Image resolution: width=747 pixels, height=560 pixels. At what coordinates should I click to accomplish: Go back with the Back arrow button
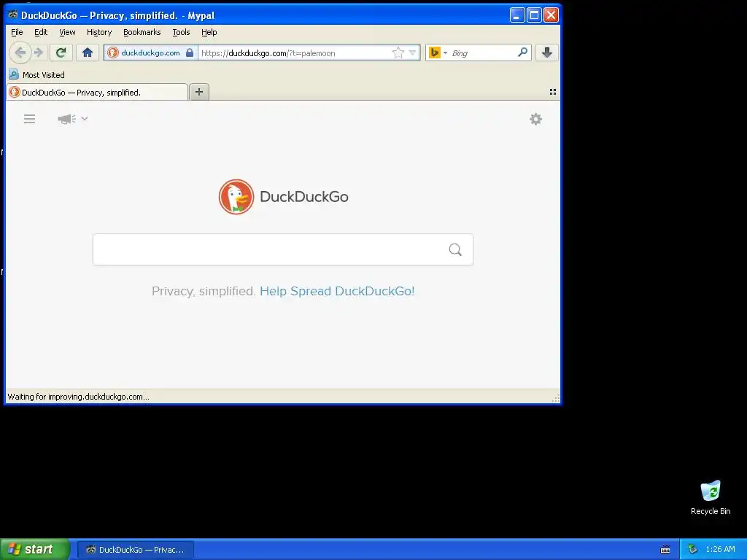[x=20, y=52]
